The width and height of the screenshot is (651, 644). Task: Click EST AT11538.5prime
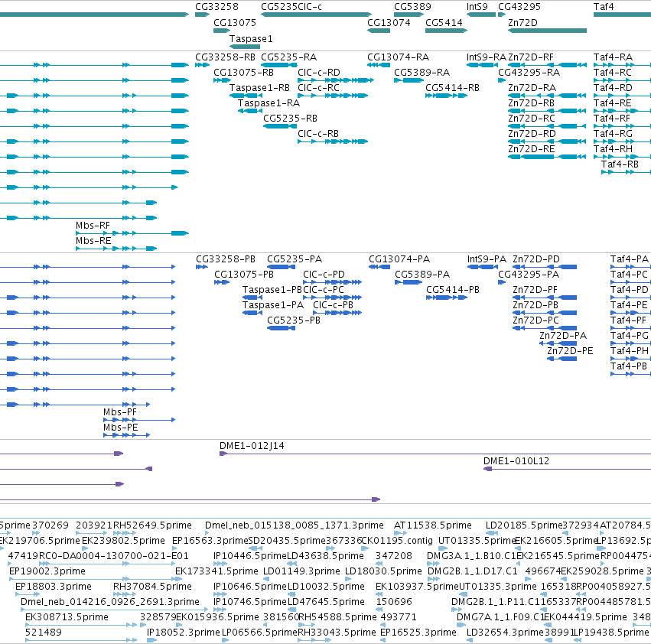[400, 533]
